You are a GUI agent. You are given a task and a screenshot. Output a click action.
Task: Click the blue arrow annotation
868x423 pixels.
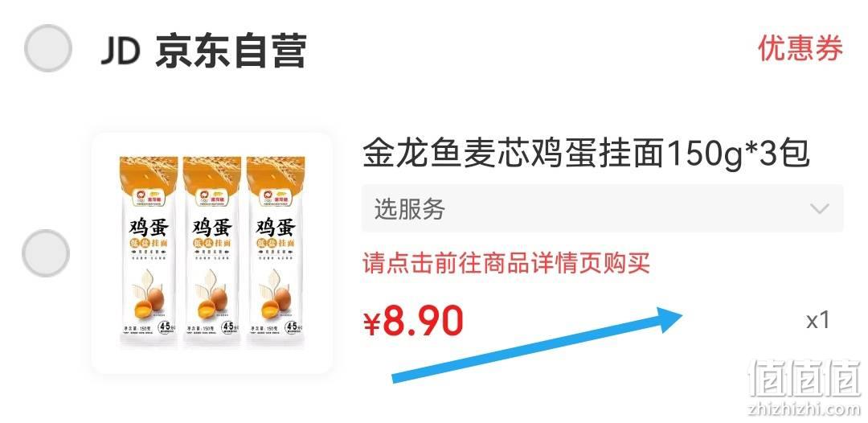pyautogui.click(x=537, y=343)
